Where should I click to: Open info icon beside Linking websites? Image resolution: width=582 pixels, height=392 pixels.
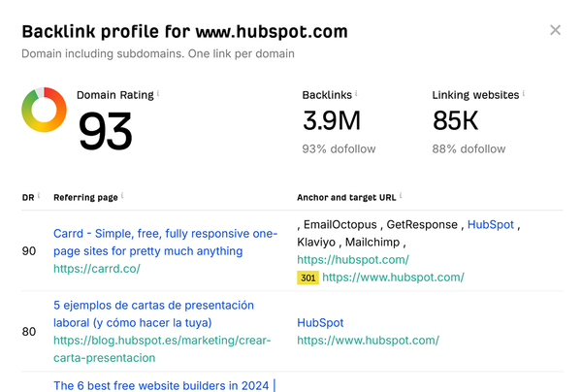(x=524, y=93)
